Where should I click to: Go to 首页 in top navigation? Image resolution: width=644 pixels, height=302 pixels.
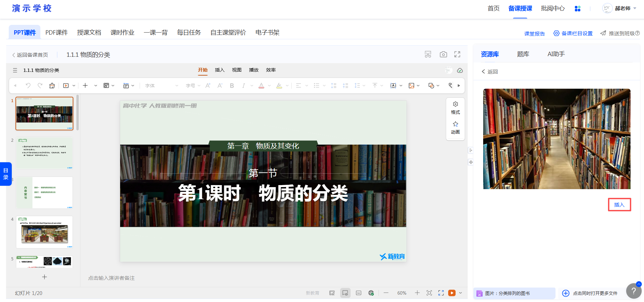[x=494, y=8]
